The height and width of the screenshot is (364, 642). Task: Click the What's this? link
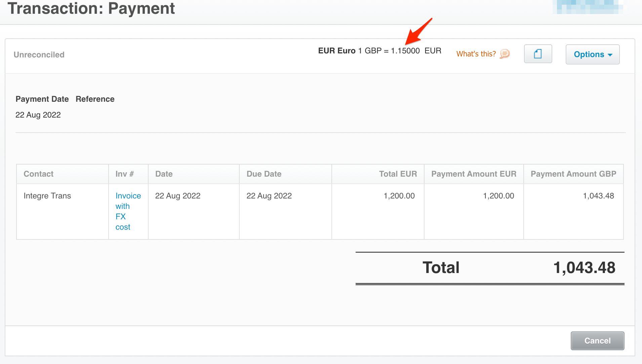[476, 54]
